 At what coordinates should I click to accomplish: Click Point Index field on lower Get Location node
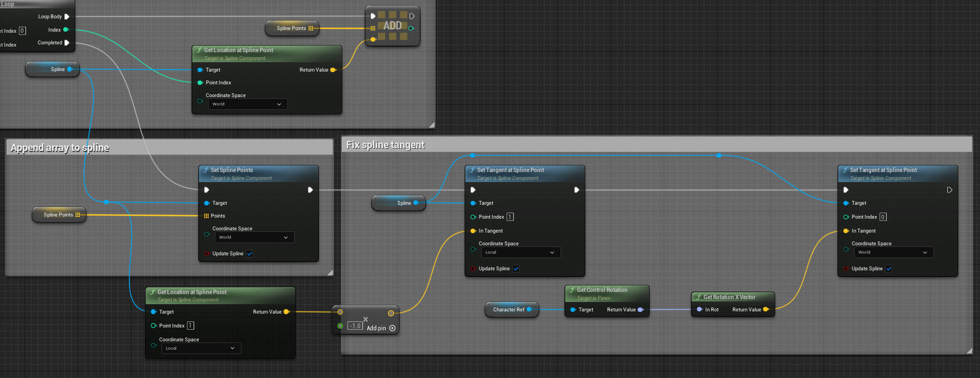tap(190, 326)
